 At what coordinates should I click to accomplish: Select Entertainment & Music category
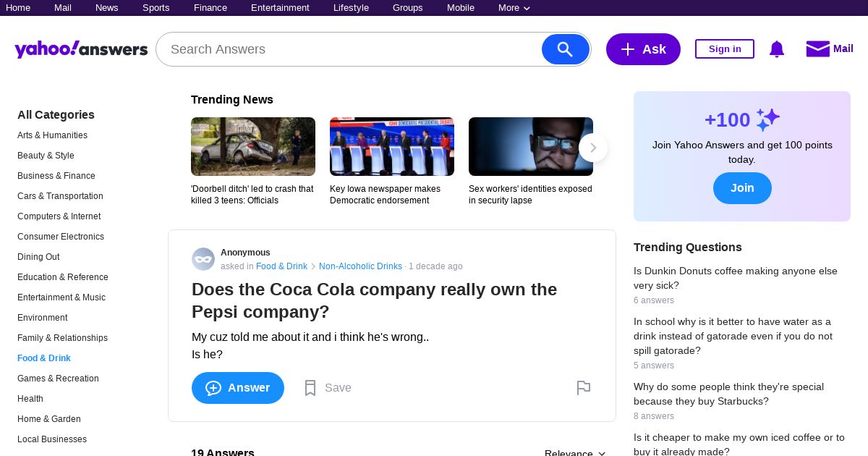(61, 297)
